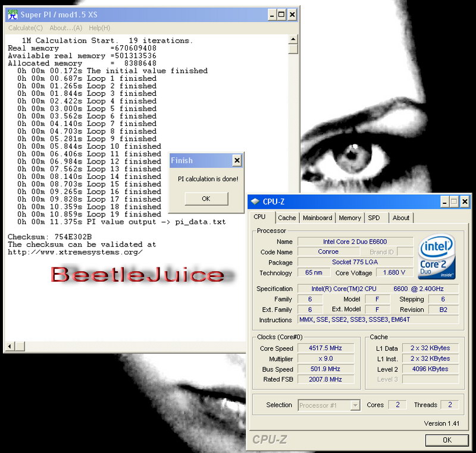
Task: Click the Model value F in CPU-Z
Action: pyautogui.click(x=377, y=299)
